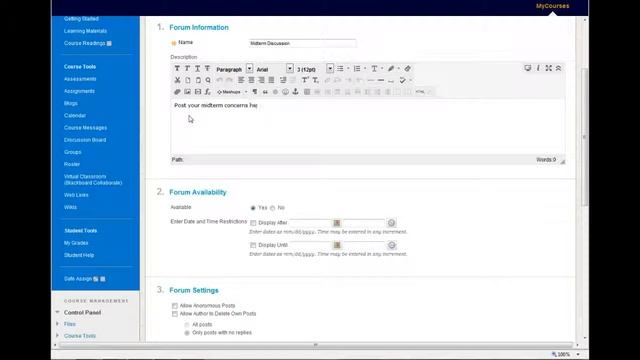
Task: Click into the forum Name input field
Action: [302, 43]
